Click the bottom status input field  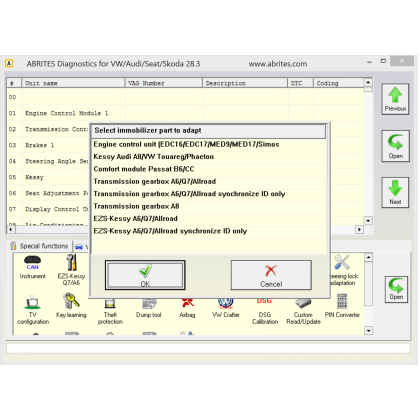[x=208, y=348]
